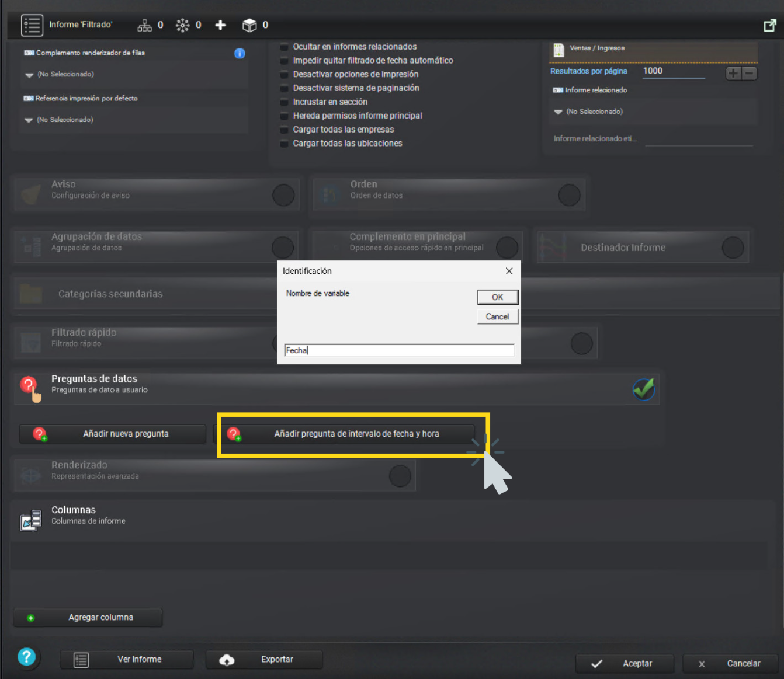
Task: Click Exportar button
Action: (264, 660)
